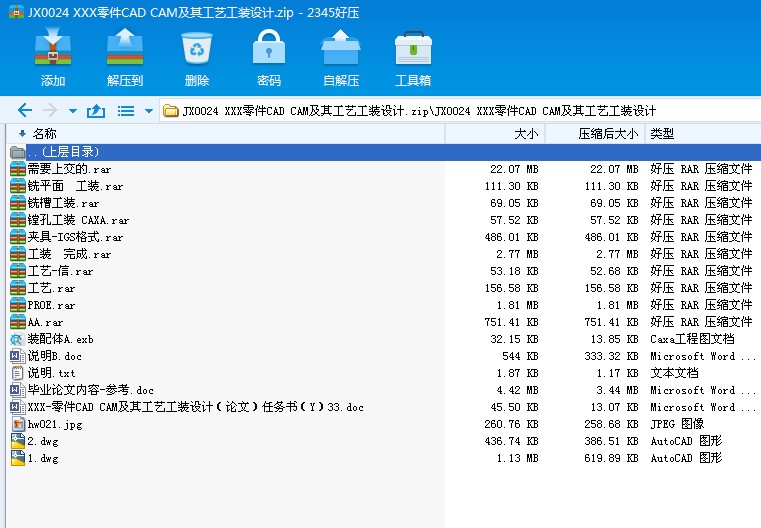Select file 镗孔工装 CAXA.rar
The image size is (761, 528).
pos(78,220)
